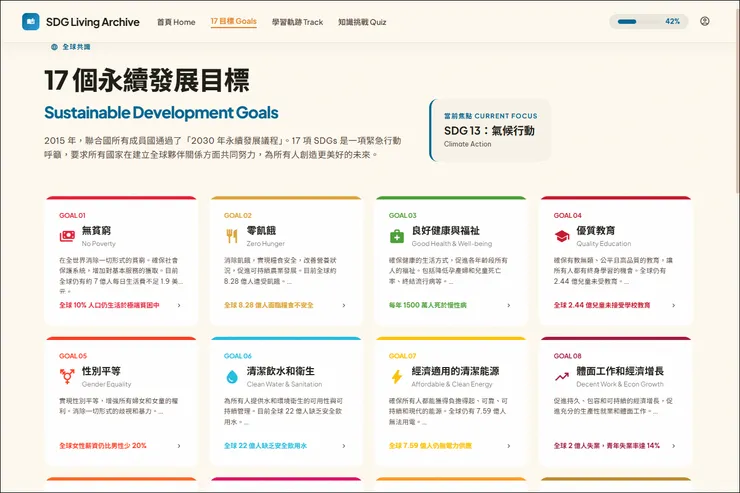Open the 全球 2.44 億兒童 education link

[602, 305]
